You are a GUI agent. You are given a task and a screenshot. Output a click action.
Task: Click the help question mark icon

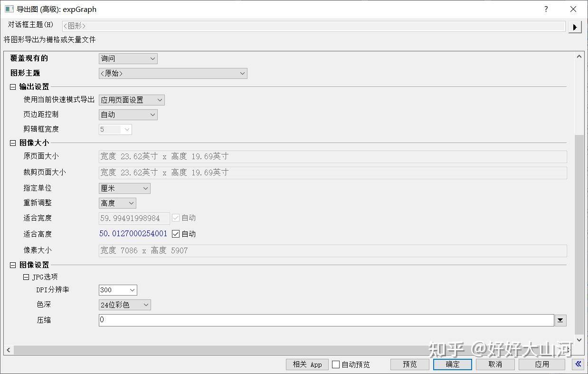click(x=545, y=9)
